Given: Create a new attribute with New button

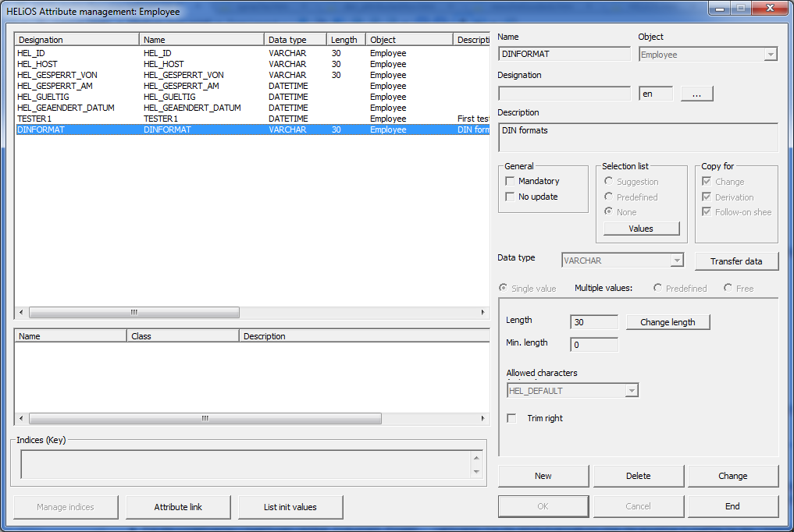Looking at the screenshot, I should 543,476.
